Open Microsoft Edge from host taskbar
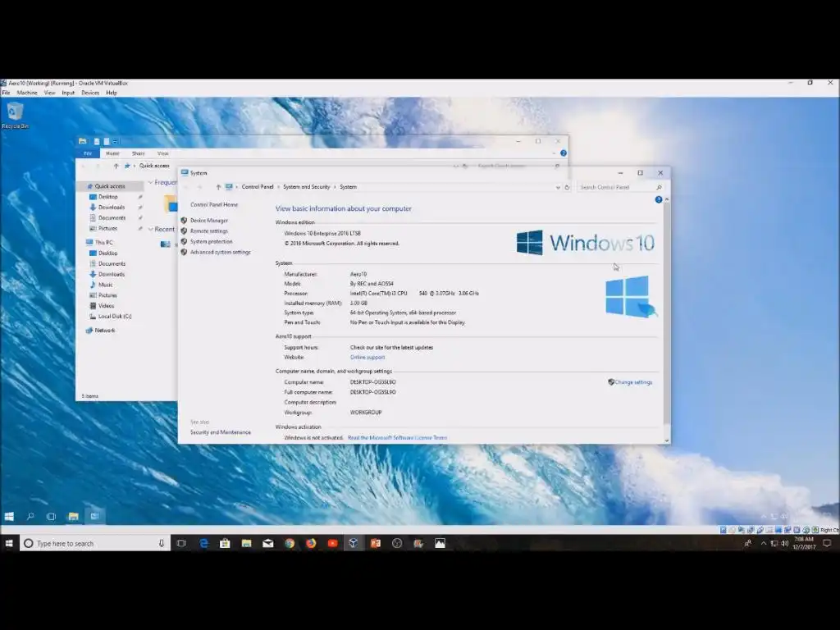840x630 pixels. click(203, 543)
